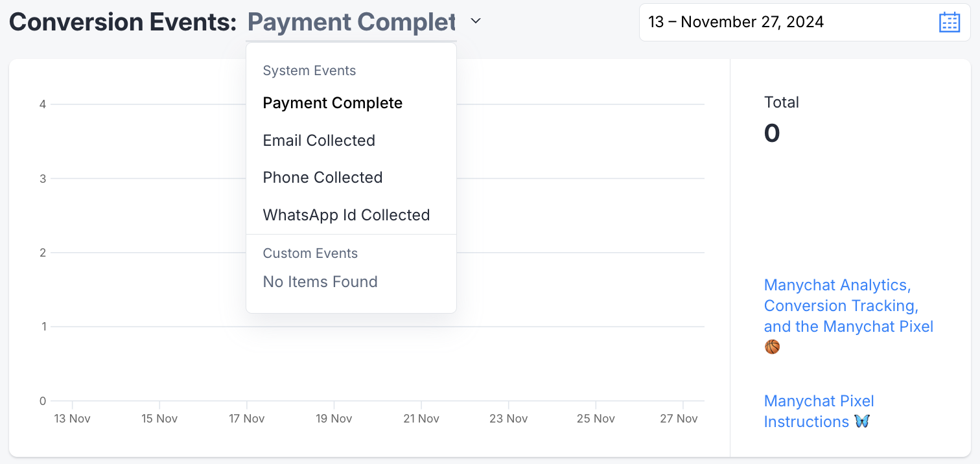Click the 25 Nov axis label
Image resolution: width=980 pixels, height=464 pixels.
(596, 419)
